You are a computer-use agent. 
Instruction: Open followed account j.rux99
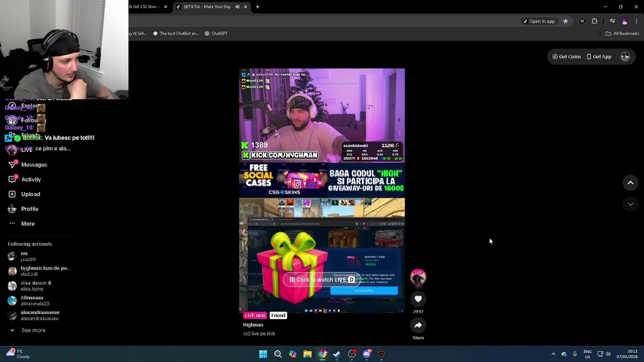[23, 256]
